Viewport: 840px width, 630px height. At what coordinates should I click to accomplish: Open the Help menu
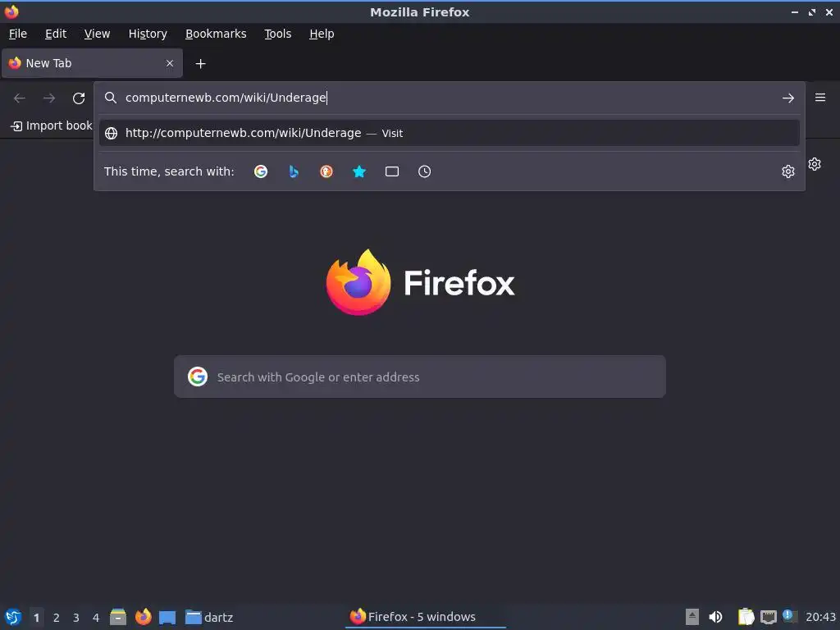tap(322, 34)
